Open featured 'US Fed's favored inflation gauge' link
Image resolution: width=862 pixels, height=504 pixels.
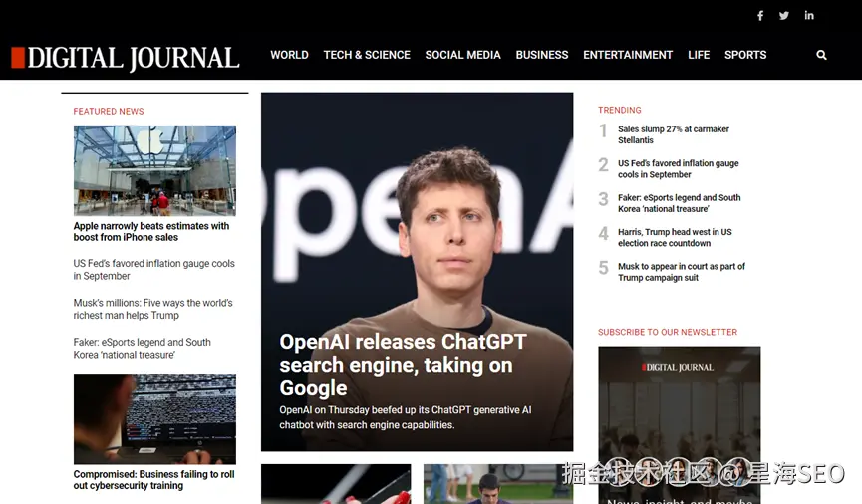point(153,269)
